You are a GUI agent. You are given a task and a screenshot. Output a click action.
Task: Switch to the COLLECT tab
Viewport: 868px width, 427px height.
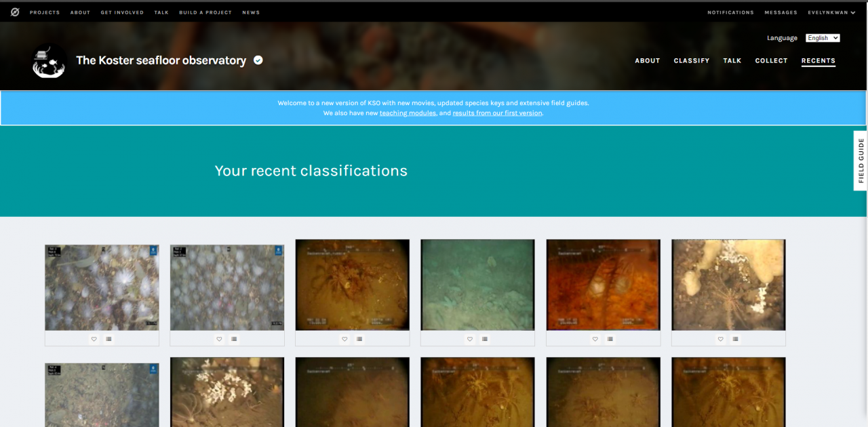pos(771,60)
